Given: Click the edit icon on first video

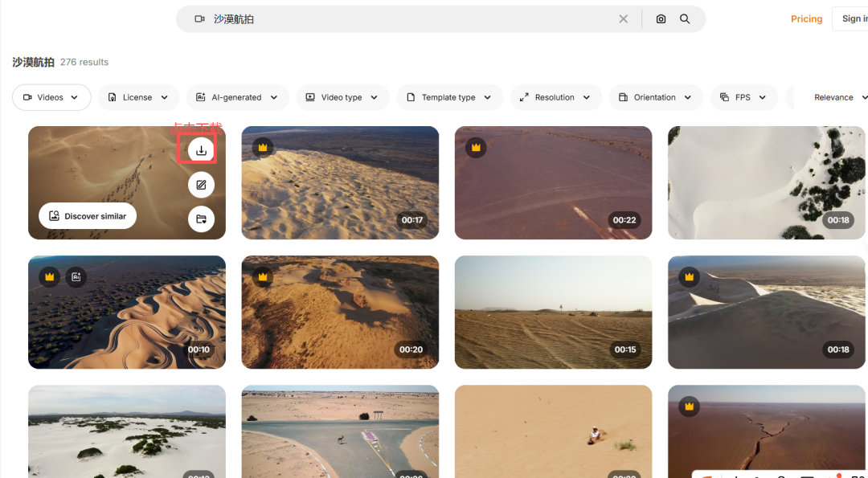Looking at the screenshot, I should pyautogui.click(x=201, y=185).
